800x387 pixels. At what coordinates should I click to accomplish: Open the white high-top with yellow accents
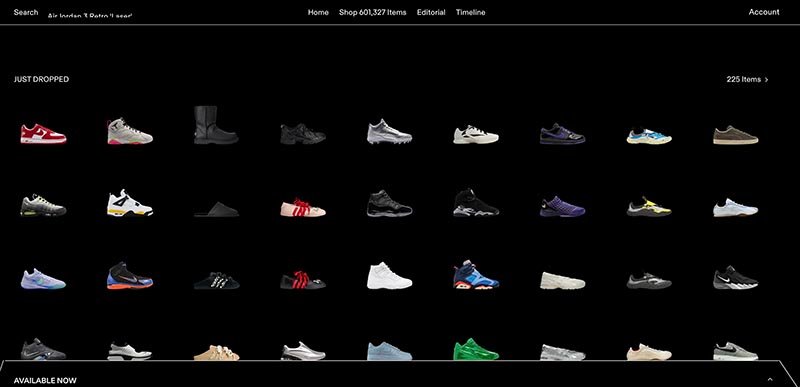(x=130, y=203)
